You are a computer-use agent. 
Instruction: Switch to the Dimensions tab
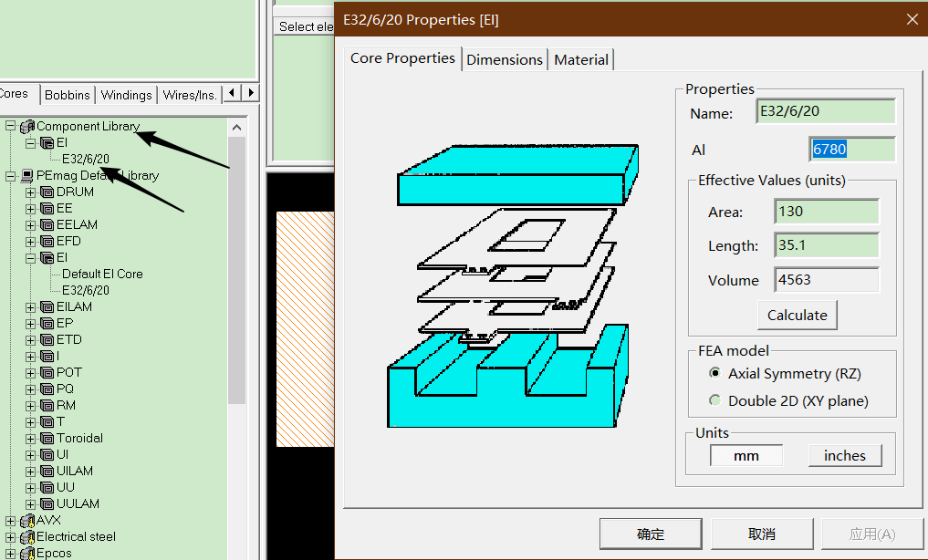[x=505, y=58]
